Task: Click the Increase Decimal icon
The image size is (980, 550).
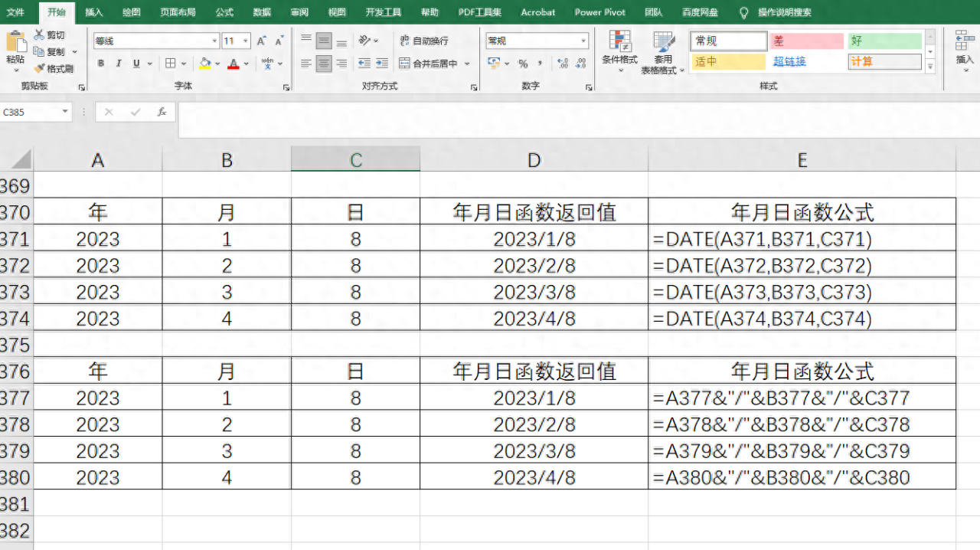Action: point(563,64)
